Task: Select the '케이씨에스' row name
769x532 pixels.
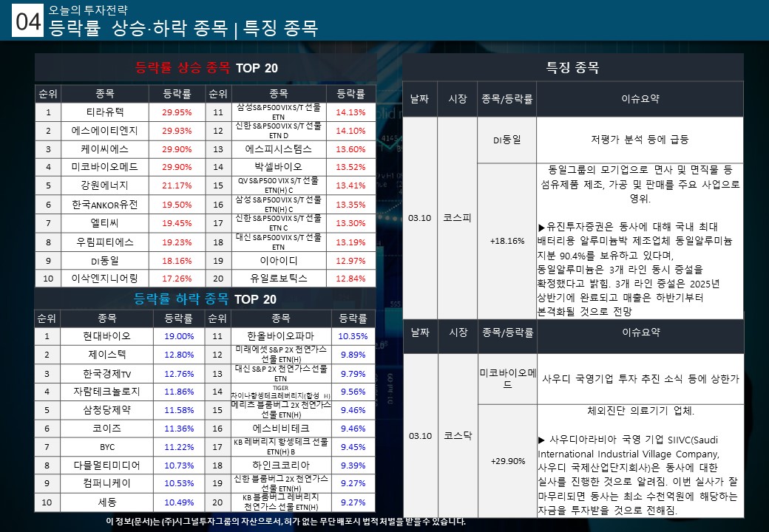Action: coord(105,149)
